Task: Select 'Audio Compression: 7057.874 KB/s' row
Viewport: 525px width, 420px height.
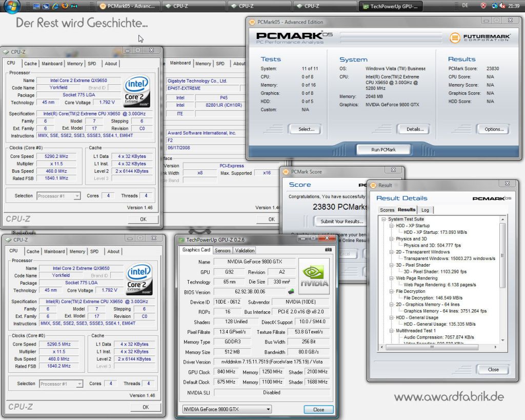Action: pos(439,337)
